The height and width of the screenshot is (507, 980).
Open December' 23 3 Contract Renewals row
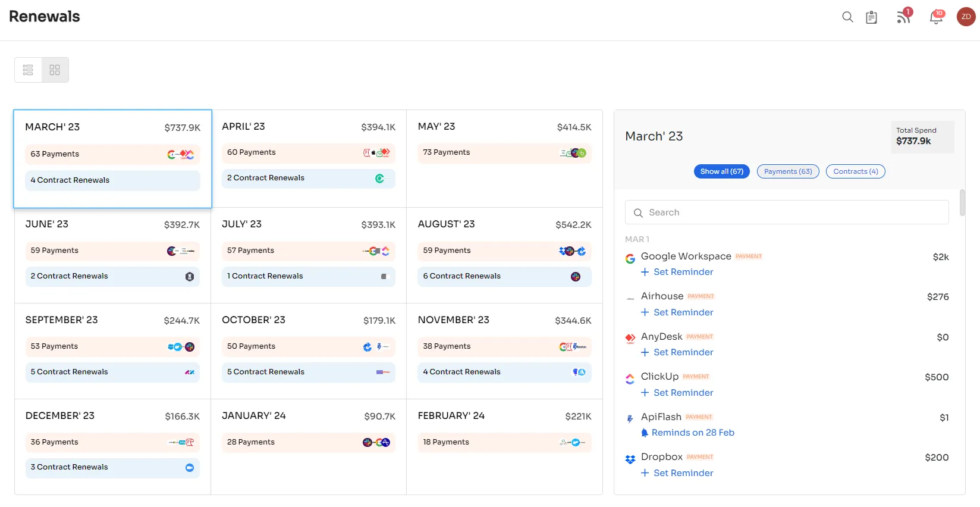(x=112, y=468)
